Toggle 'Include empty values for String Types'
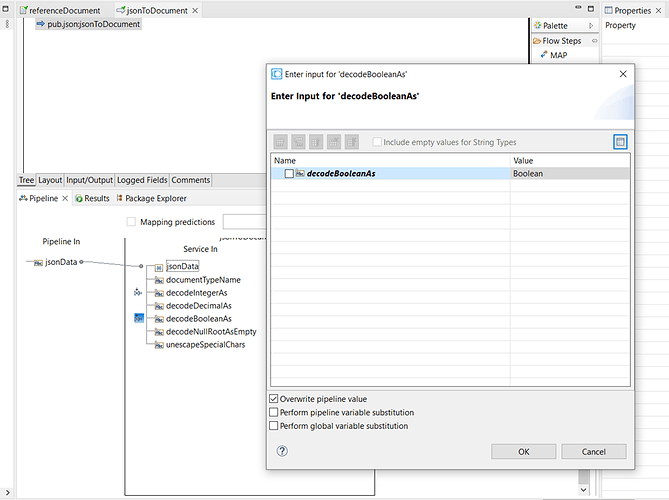The image size is (669, 500). click(x=377, y=142)
